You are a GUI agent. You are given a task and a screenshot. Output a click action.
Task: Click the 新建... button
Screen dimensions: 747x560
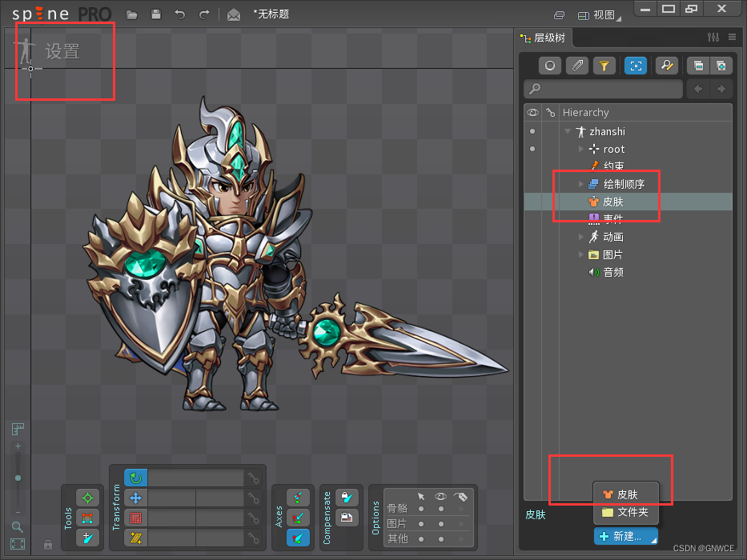625,536
